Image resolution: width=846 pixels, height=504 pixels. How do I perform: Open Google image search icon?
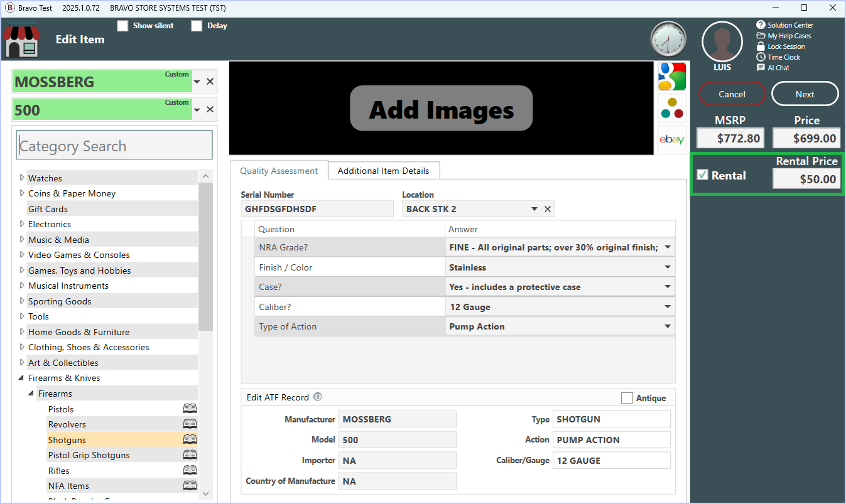coord(671,77)
